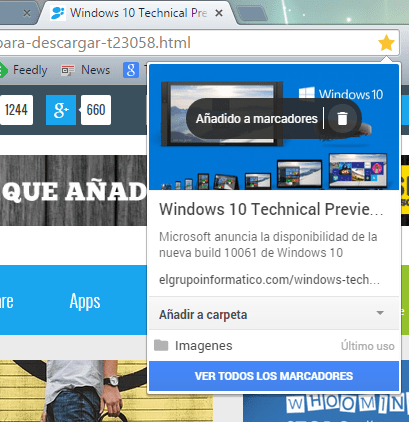The image size is (409, 422).
Task: Click the blue Google search bookmark icon
Action: pyautogui.click(x=131, y=70)
